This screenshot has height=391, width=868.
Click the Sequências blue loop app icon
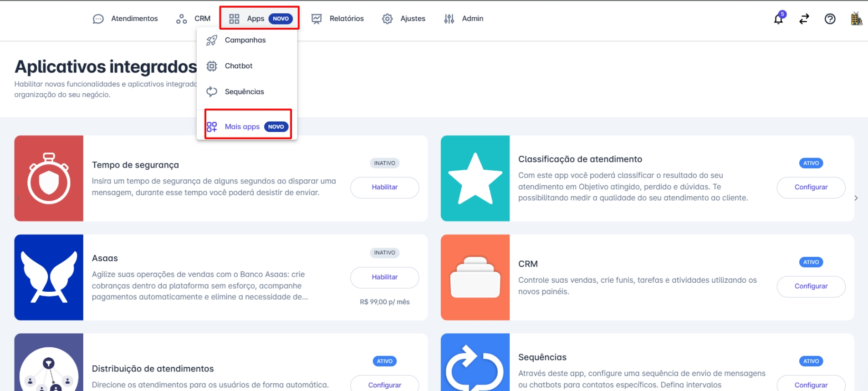[x=475, y=364]
